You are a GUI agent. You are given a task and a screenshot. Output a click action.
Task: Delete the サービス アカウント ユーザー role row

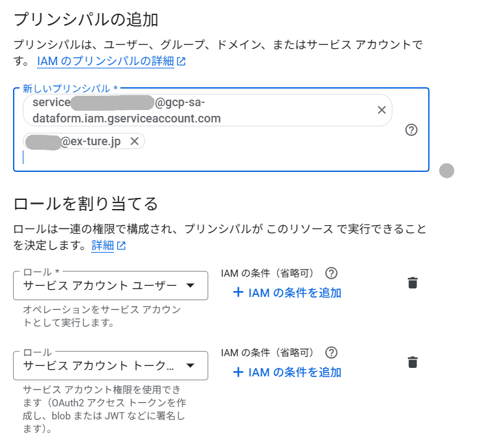[x=413, y=283]
